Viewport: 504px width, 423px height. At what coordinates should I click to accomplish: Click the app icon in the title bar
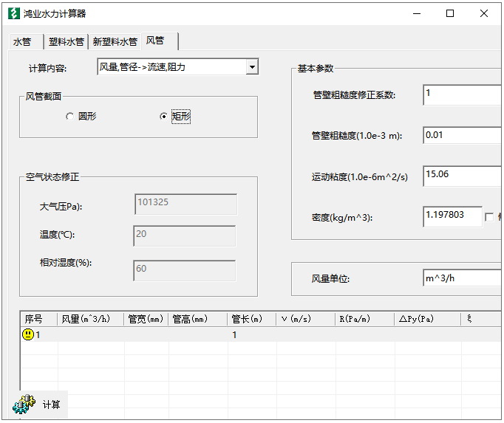click(x=12, y=13)
